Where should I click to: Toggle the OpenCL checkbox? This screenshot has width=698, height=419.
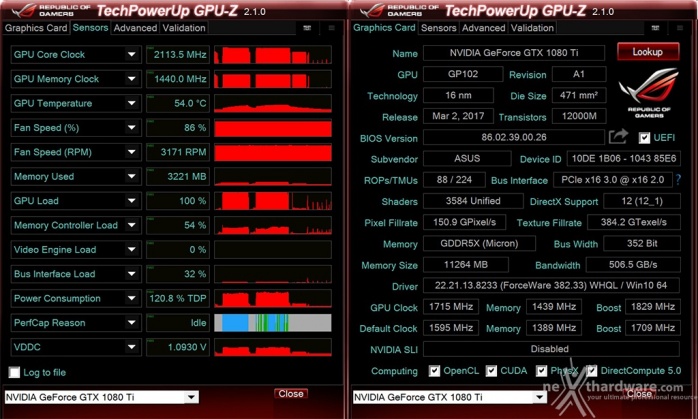point(434,370)
